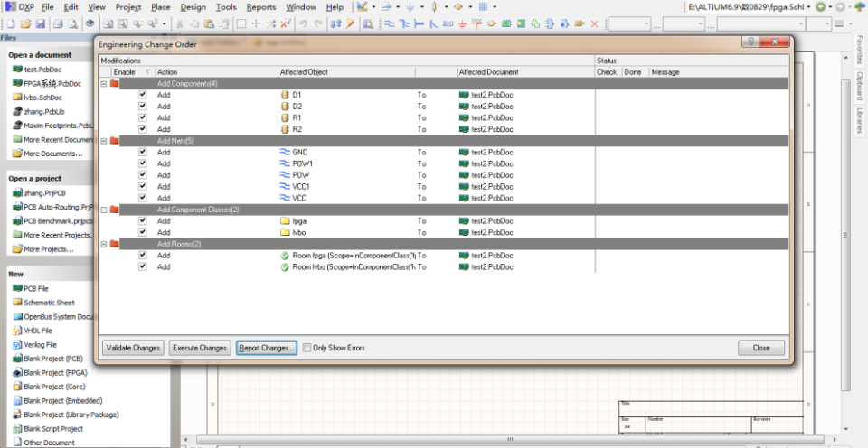Image resolution: width=868 pixels, height=448 pixels.
Task: Disable the Add GND net checkbox
Action: [x=142, y=152]
